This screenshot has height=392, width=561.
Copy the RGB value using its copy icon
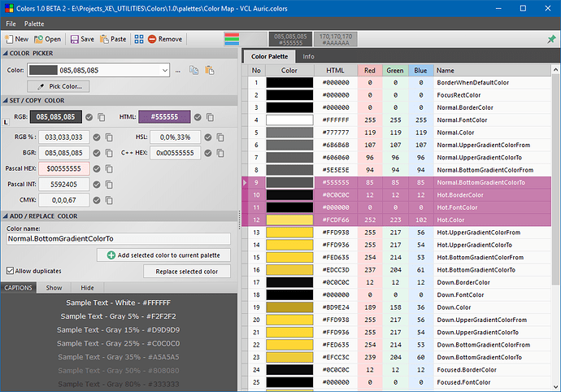(x=102, y=117)
